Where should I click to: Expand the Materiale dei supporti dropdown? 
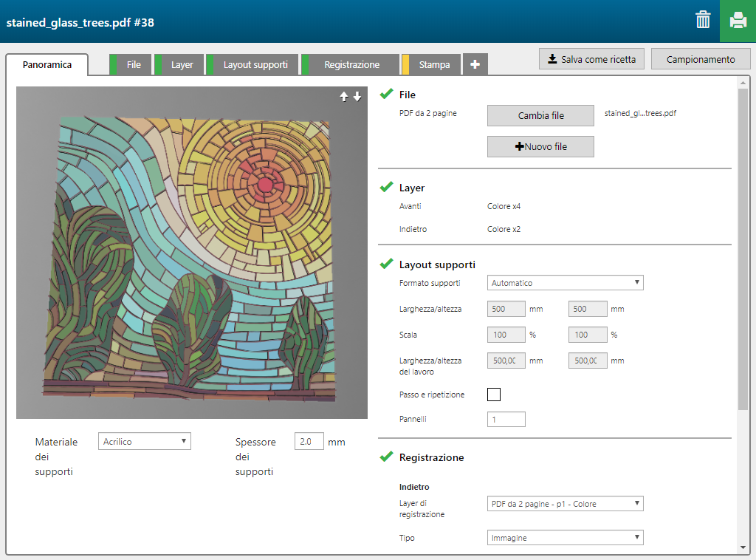(144, 442)
